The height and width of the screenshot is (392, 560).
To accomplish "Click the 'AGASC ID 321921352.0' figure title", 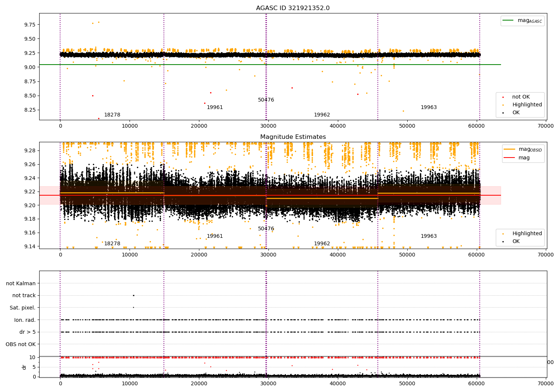I will [293, 8].
